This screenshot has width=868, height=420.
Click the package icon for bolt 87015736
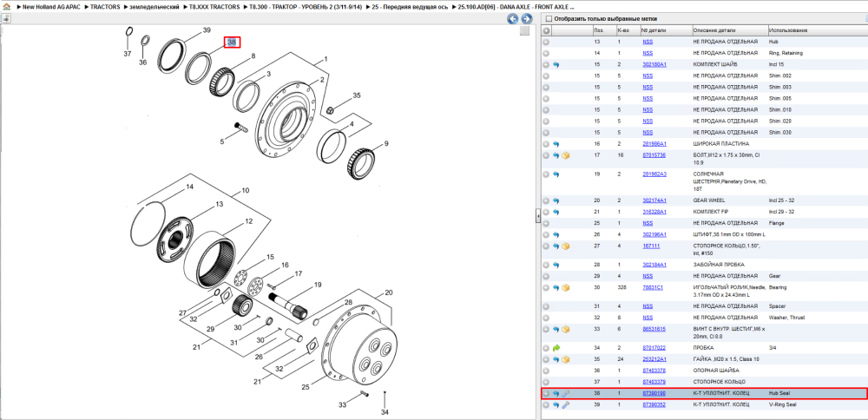pyautogui.click(x=565, y=155)
